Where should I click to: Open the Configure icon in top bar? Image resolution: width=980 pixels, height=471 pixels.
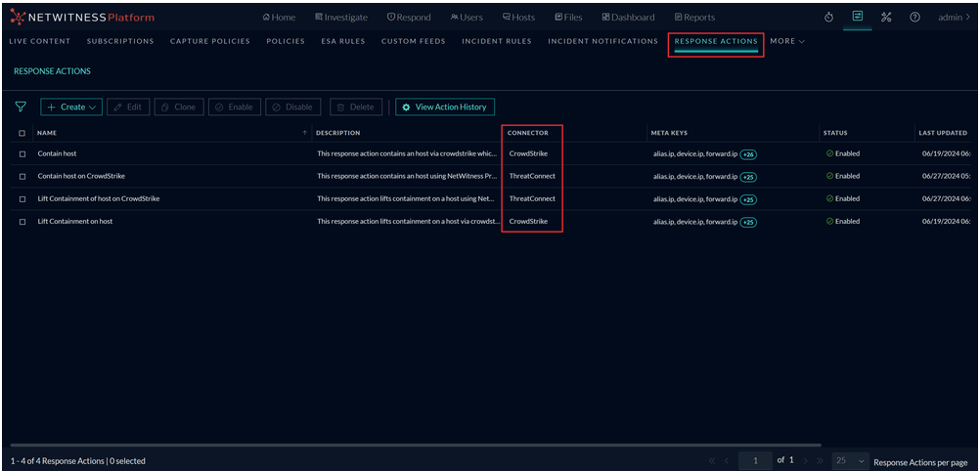(858, 17)
